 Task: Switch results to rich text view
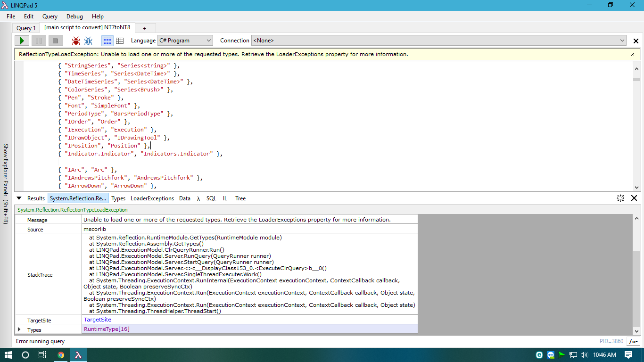[x=107, y=41]
